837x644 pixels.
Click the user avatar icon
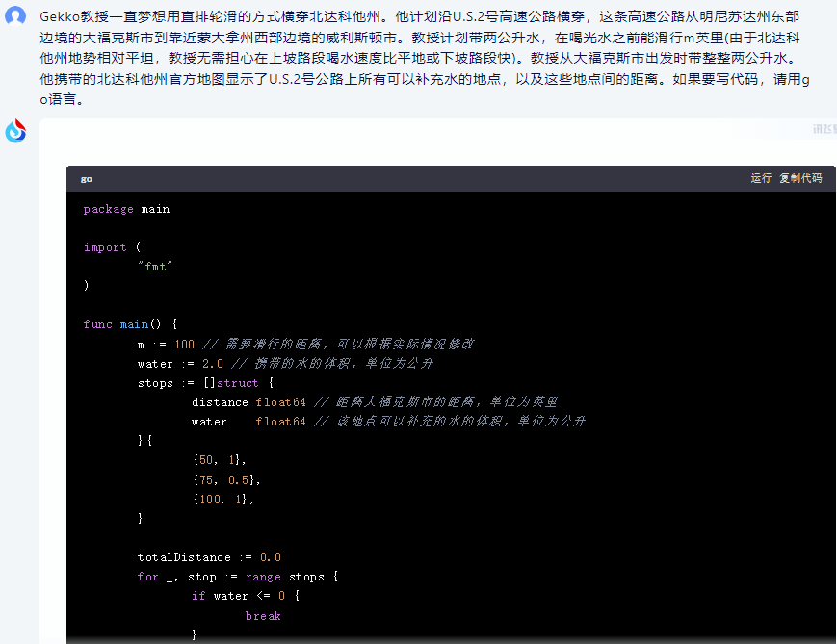[15, 16]
